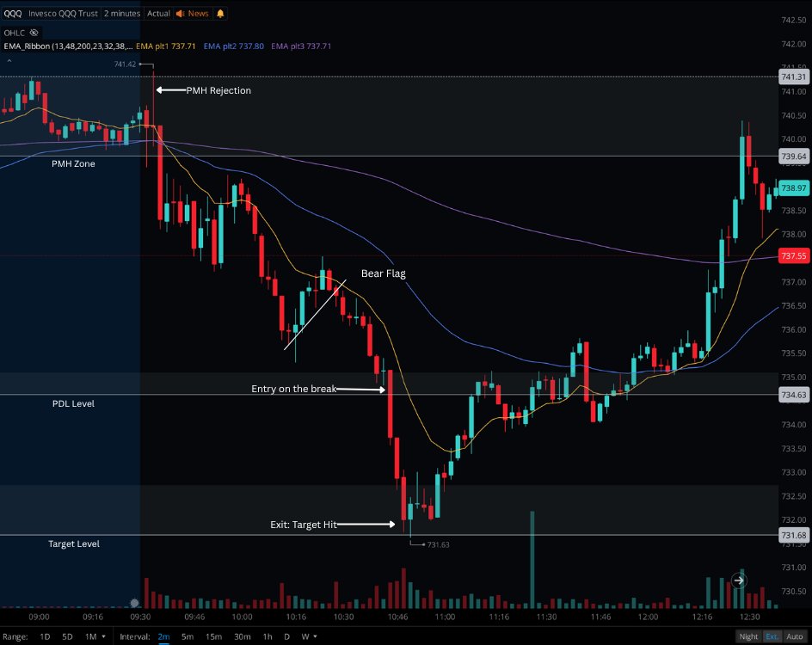Screen dimensions: 812x645
Task: Click the red 737.55 price label
Action: click(793, 255)
